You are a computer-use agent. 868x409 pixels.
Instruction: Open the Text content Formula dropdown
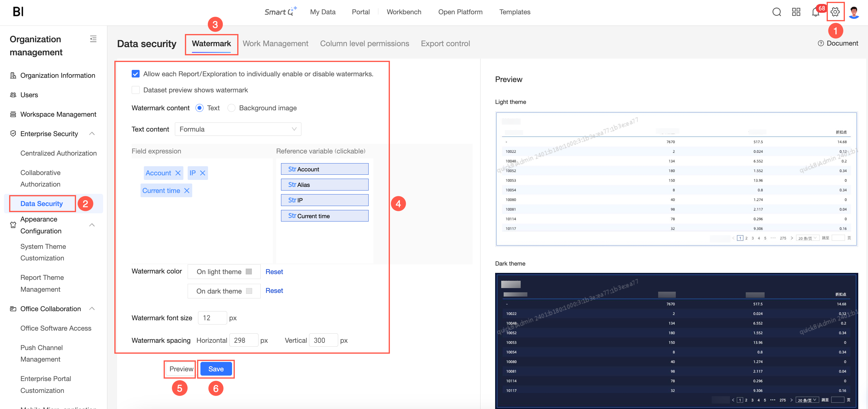click(238, 129)
